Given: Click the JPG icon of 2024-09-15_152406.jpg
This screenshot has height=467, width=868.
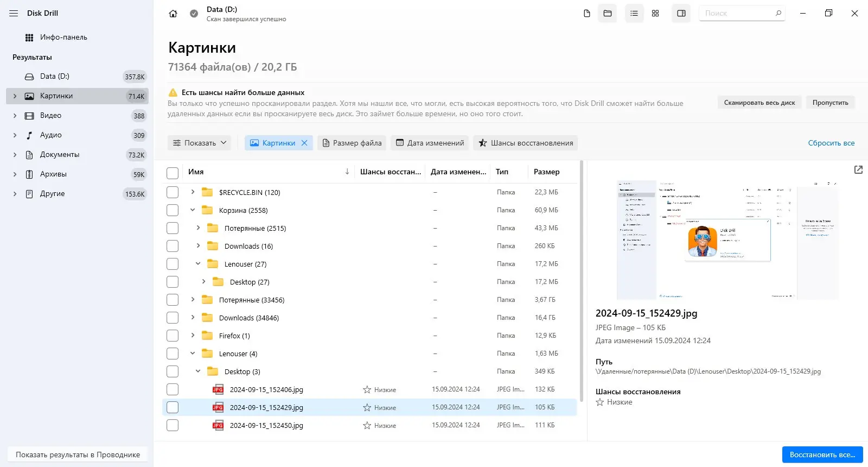Looking at the screenshot, I should click(x=218, y=389).
